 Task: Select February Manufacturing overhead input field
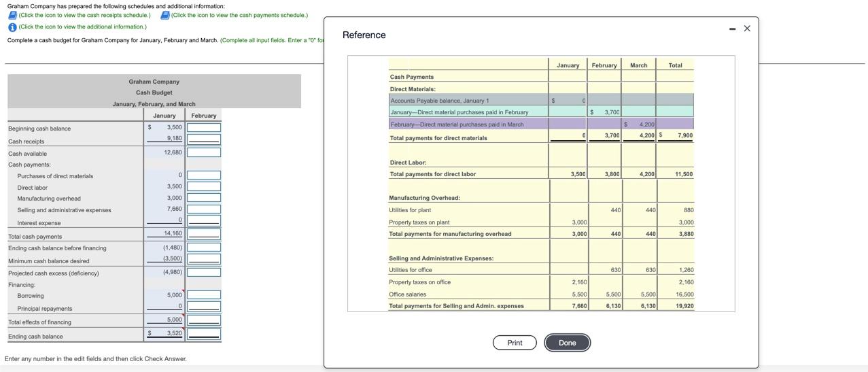[204, 198]
